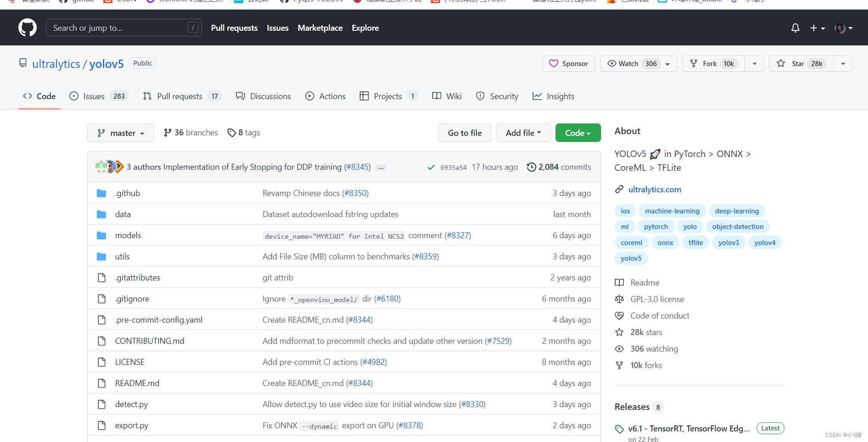Switch to the Actions tab
This screenshot has width=868, height=442.
[x=325, y=96]
